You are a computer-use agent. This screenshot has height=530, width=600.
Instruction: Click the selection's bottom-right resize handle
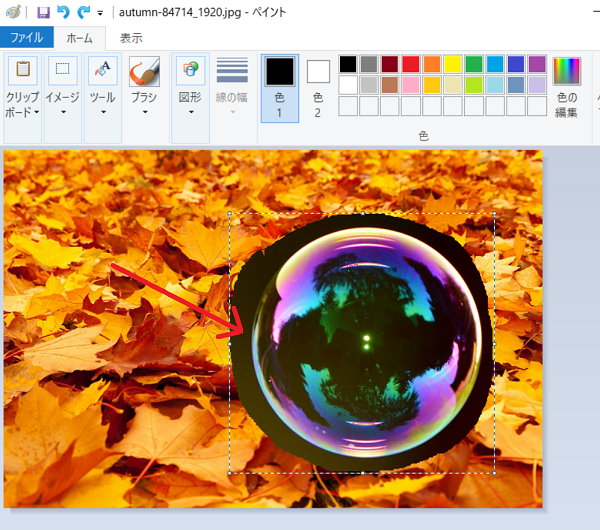point(495,473)
